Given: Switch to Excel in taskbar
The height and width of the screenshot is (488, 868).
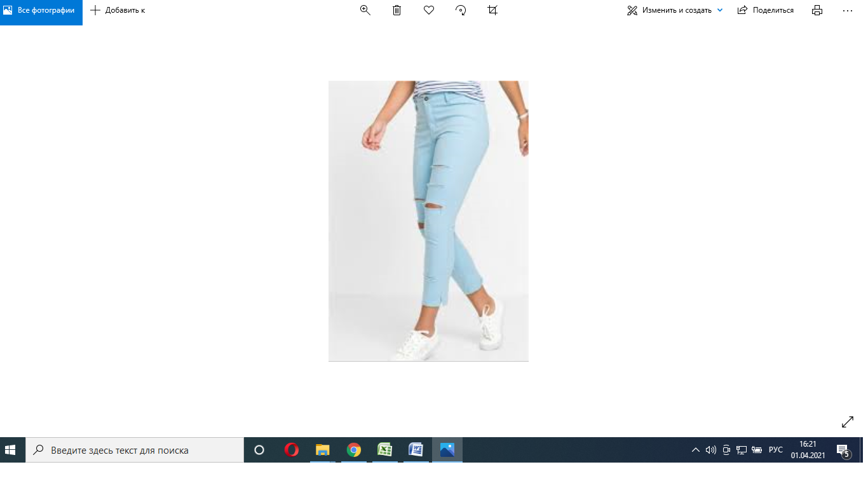Looking at the screenshot, I should coord(384,450).
